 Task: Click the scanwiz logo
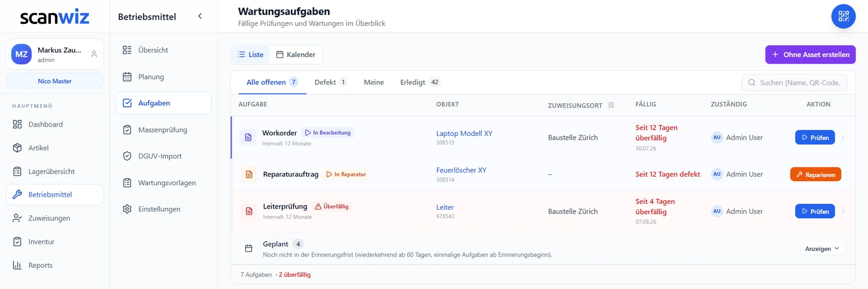pyautogui.click(x=54, y=17)
